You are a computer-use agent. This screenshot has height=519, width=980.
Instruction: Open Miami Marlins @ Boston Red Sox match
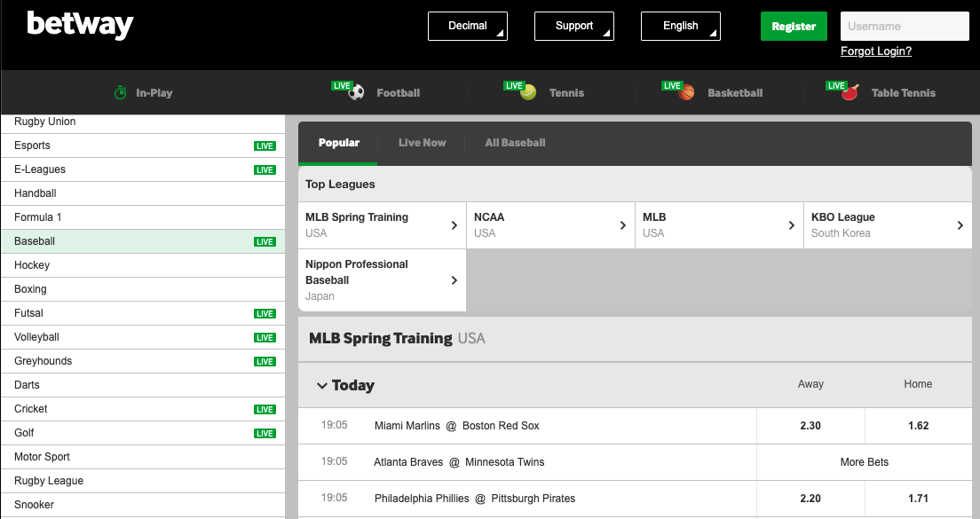point(457,426)
